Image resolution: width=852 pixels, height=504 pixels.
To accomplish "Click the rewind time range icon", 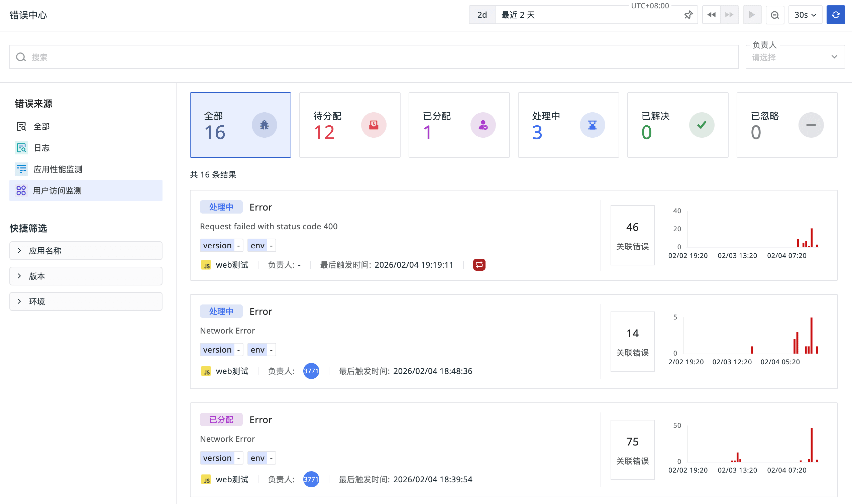I will coord(711,15).
